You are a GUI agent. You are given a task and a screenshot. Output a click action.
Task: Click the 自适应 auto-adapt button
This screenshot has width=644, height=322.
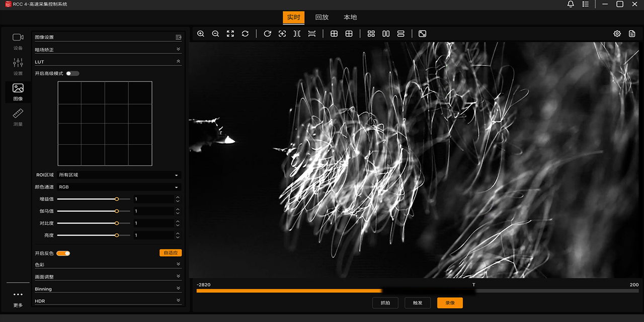coord(171,253)
